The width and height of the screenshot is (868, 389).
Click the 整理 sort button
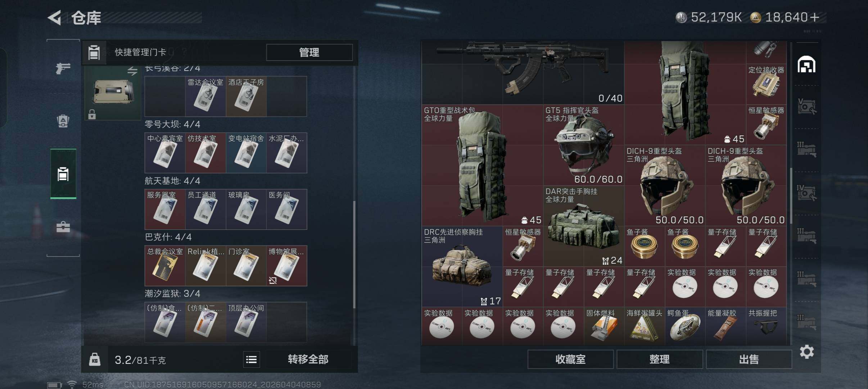click(659, 359)
